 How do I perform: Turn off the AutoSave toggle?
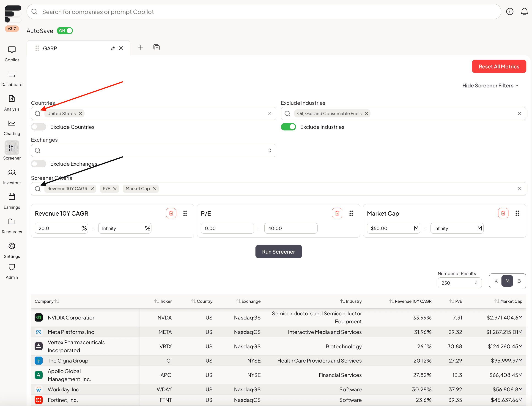(65, 31)
